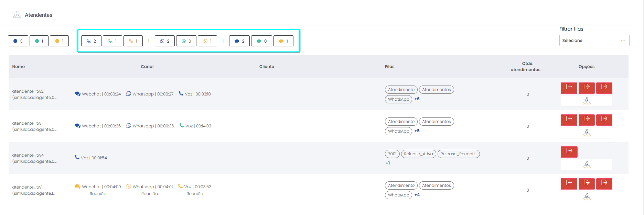The image size is (644, 215).
Task: Click the only red logout button for atendente_tw4
Action: coord(569,151)
